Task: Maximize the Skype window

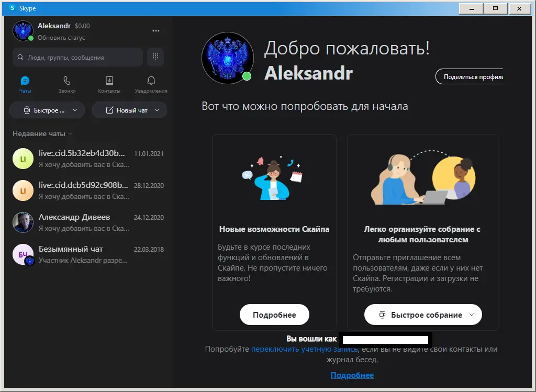Action: [495, 8]
